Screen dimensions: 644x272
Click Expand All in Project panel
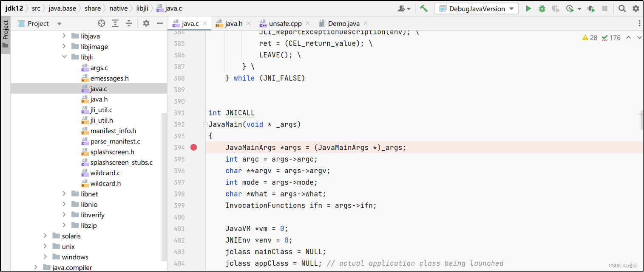pyautogui.click(x=115, y=23)
